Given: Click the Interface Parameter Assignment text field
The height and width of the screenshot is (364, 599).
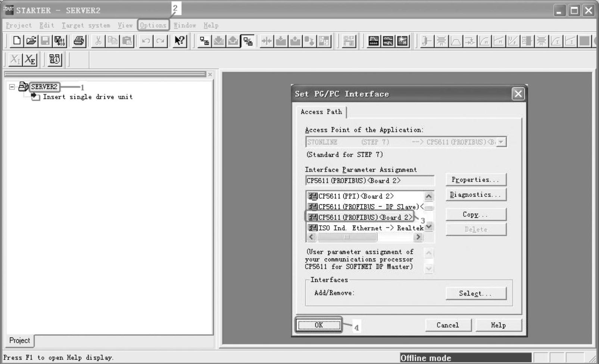Looking at the screenshot, I should [370, 181].
